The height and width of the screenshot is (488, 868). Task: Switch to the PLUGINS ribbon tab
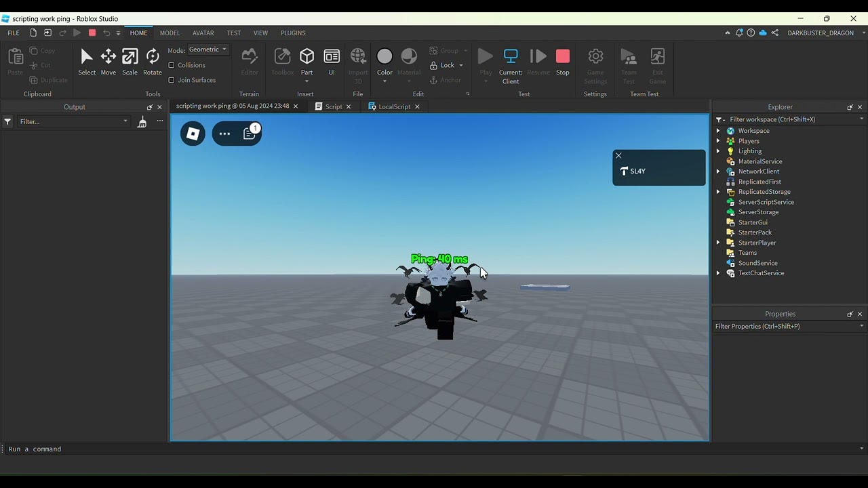pyautogui.click(x=293, y=33)
